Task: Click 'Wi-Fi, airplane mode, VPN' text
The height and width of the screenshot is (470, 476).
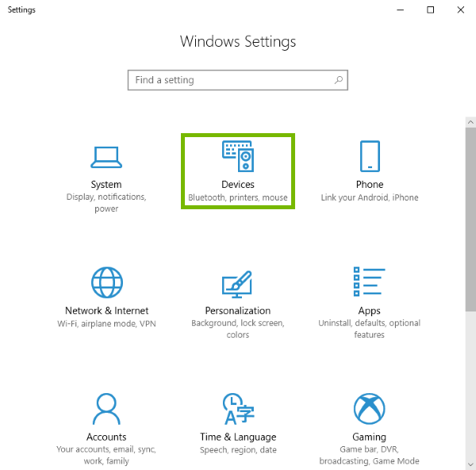Action: (x=106, y=324)
